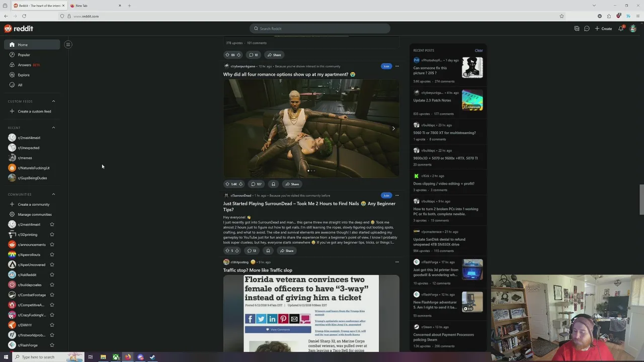Collapse the sidebar with the hamburger button

(x=68, y=44)
